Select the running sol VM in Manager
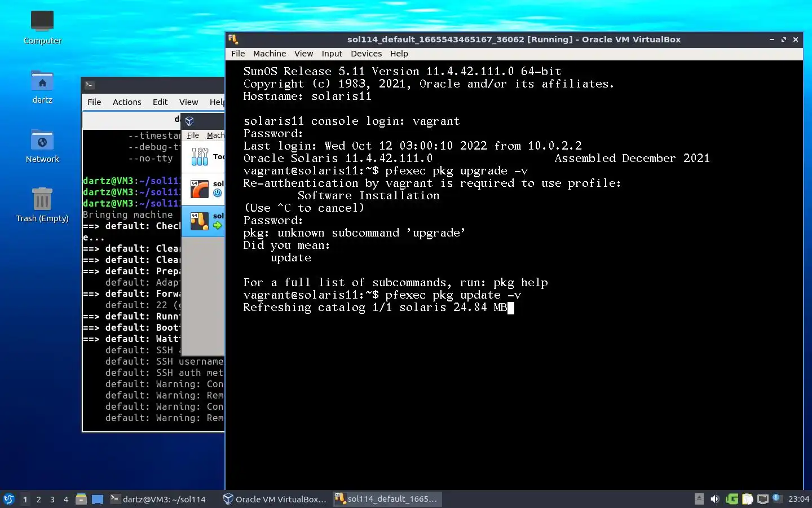This screenshot has width=812, height=508. click(204, 221)
